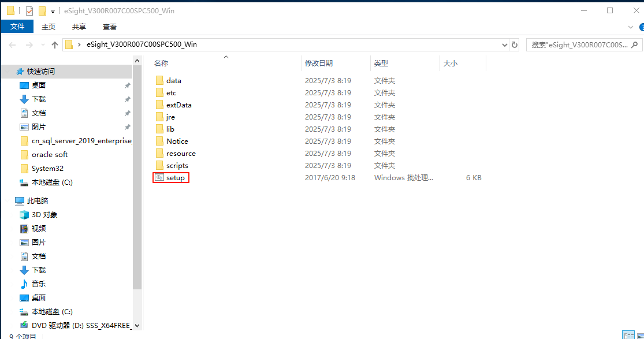Viewport: 644px width, 339px height.
Task: Click the New Folder icon in title bar
Action: pos(42,10)
